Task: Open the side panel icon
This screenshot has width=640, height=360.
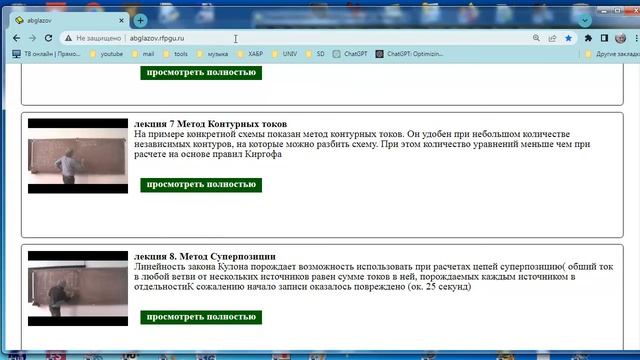Action: tap(604, 38)
